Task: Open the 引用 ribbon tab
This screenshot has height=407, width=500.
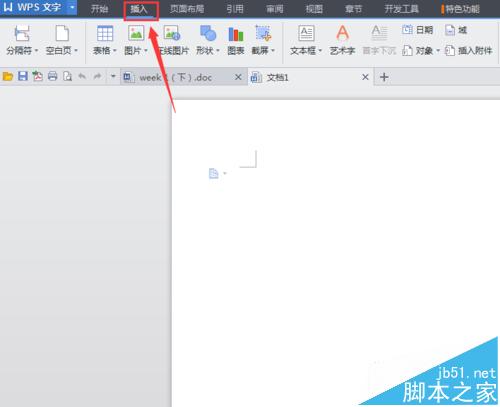Action: tap(235, 9)
